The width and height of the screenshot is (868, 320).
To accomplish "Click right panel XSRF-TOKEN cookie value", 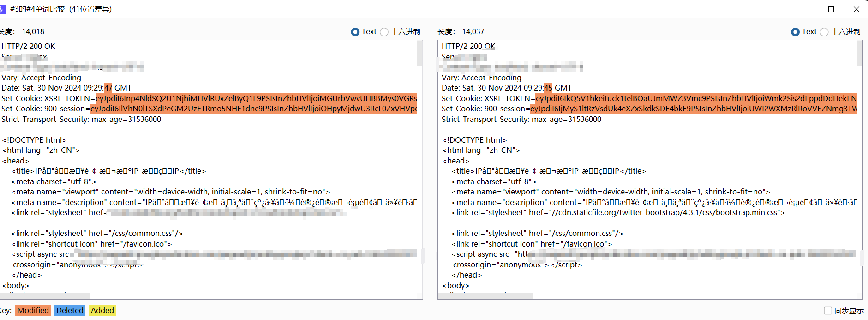I will (696, 98).
